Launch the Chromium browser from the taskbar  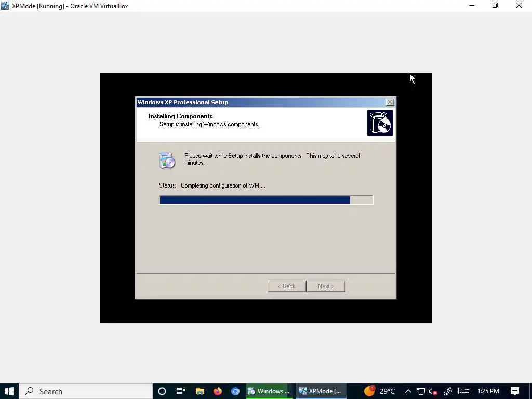pos(235,391)
